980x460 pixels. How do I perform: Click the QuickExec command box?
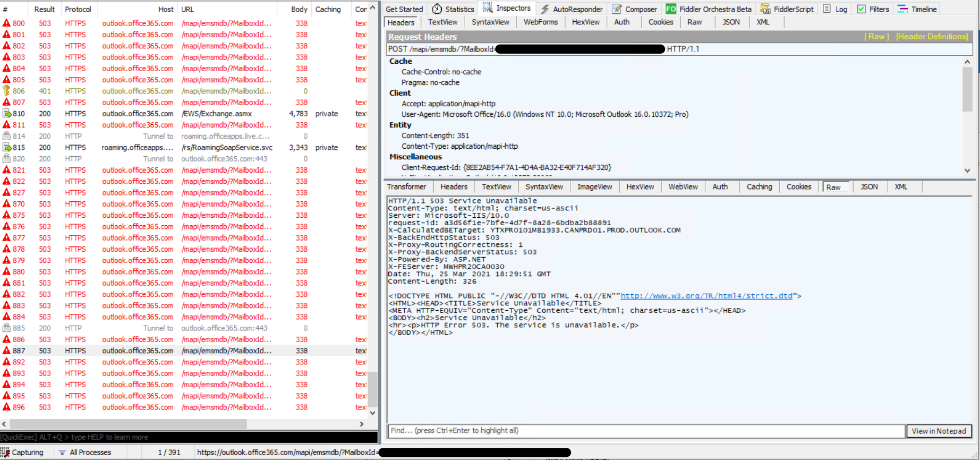point(189,437)
